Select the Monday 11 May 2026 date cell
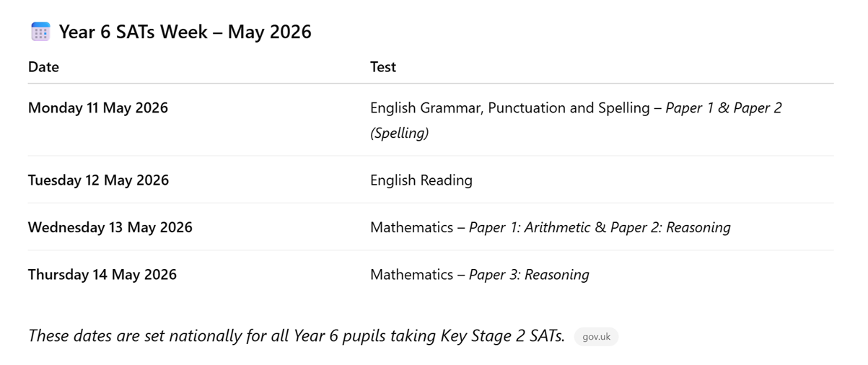 pyautogui.click(x=98, y=108)
